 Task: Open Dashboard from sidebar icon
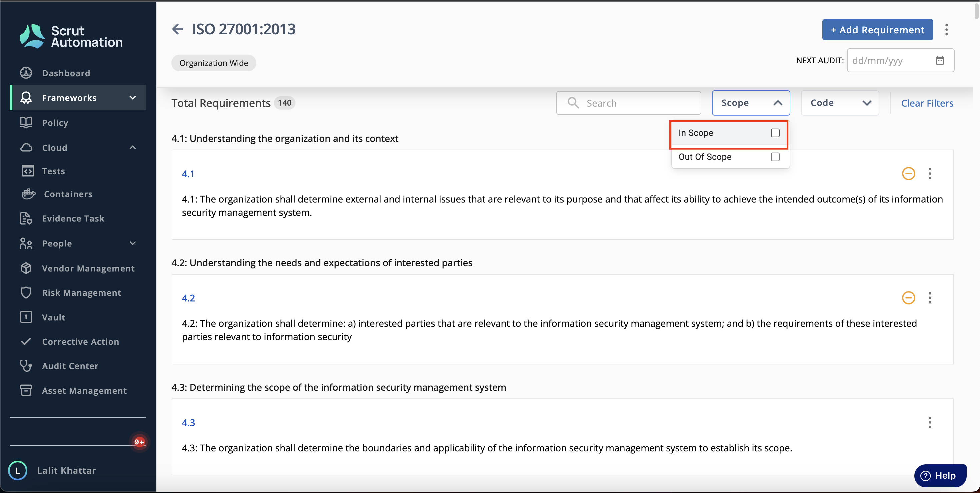(26, 73)
